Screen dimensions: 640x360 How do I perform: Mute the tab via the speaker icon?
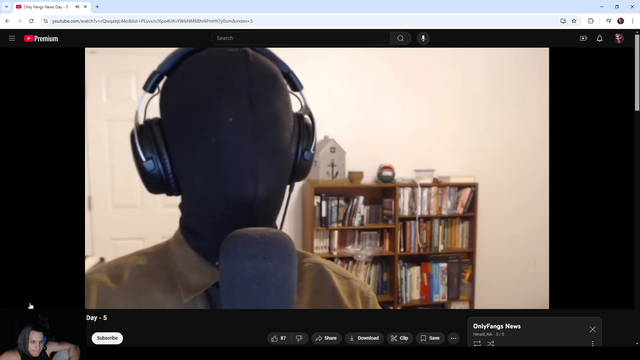(77, 7)
